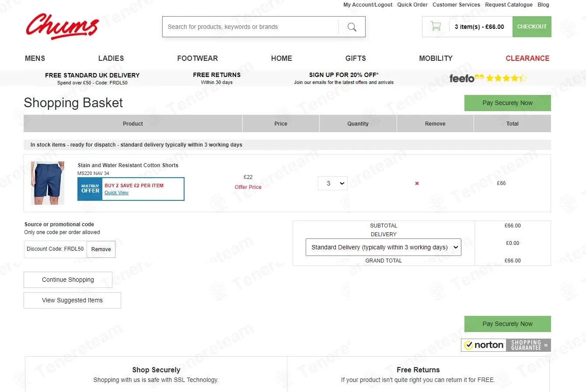
Task: Open the FOOTWEAR menu
Action: tap(198, 58)
